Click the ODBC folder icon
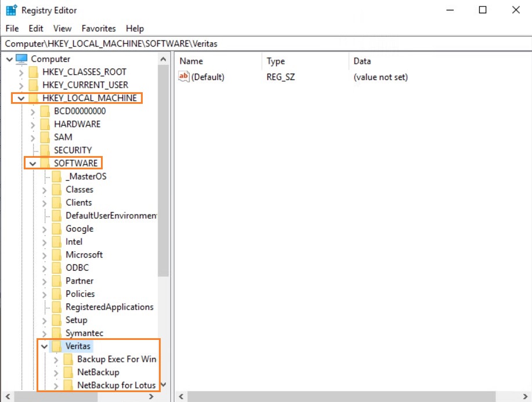The width and height of the screenshot is (532, 402). click(x=57, y=267)
